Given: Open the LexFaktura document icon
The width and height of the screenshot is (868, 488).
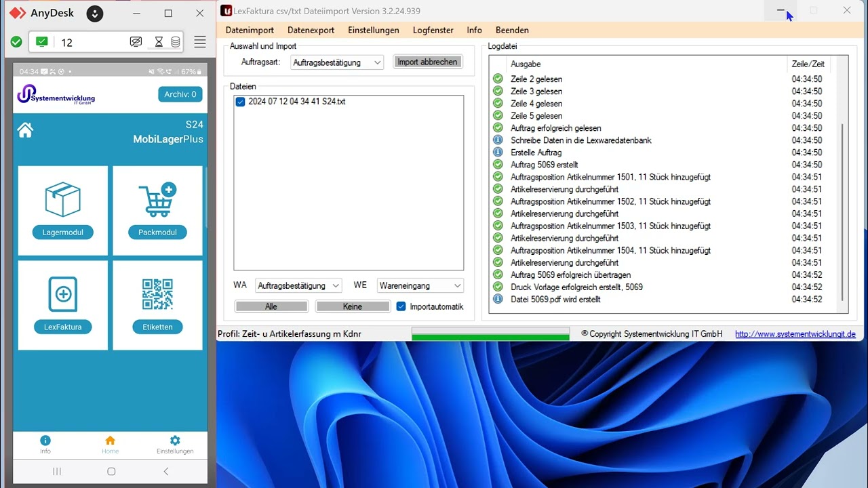Looking at the screenshot, I should tap(63, 294).
